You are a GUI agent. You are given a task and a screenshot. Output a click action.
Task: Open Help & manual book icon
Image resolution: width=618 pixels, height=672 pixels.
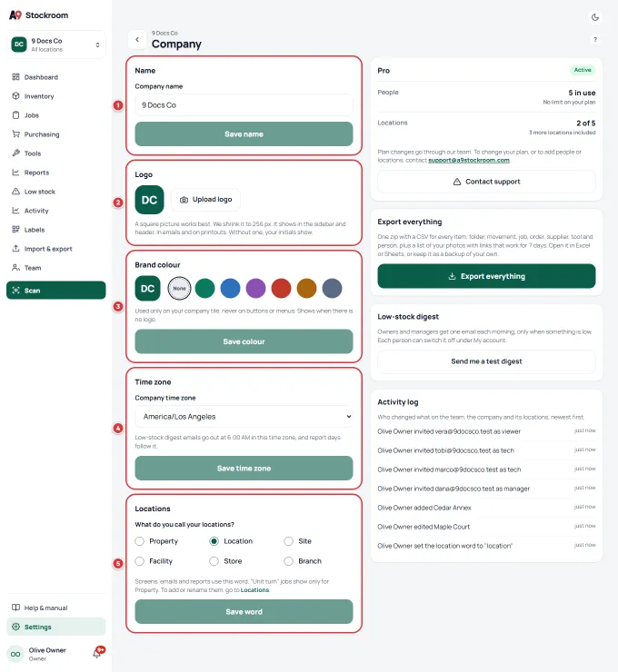tap(15, 608)
